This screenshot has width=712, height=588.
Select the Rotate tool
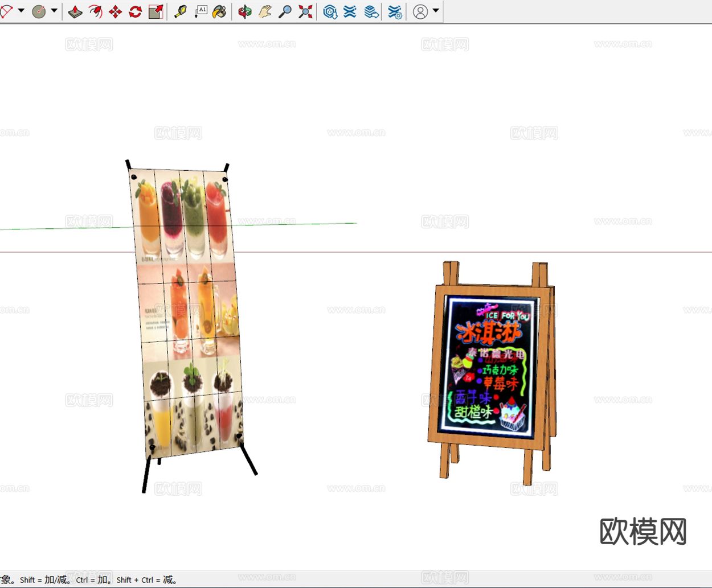135,11
